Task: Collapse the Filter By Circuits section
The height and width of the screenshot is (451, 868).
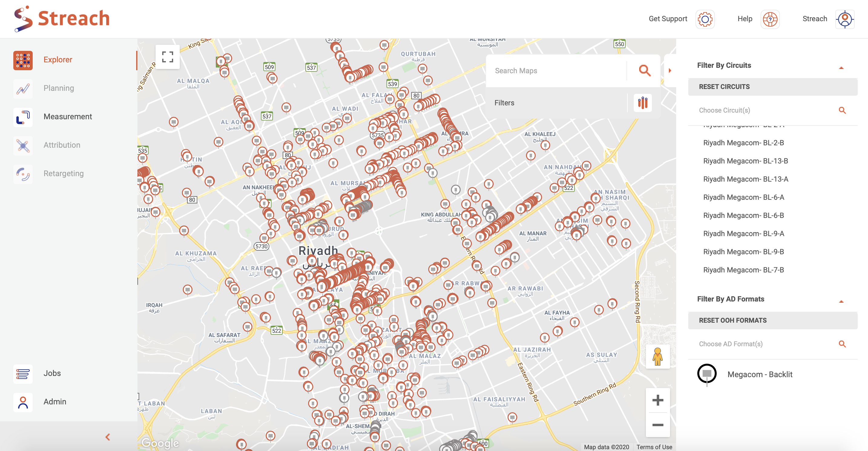Action: coord(841,68)
